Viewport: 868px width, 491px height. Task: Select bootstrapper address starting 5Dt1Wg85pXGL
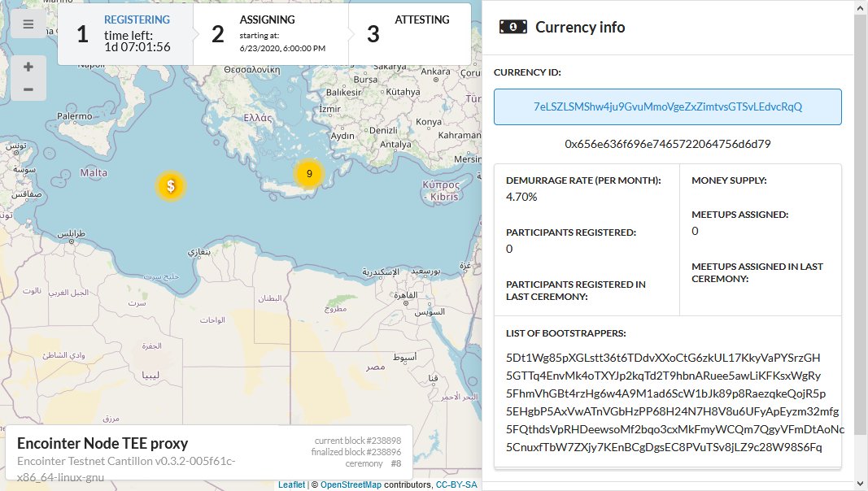663,358
